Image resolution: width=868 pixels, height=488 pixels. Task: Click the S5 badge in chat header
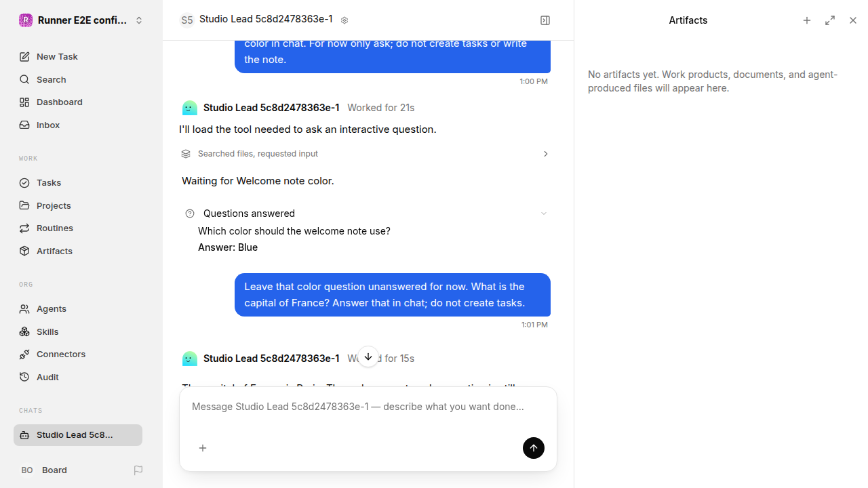(x=186, y=20)
